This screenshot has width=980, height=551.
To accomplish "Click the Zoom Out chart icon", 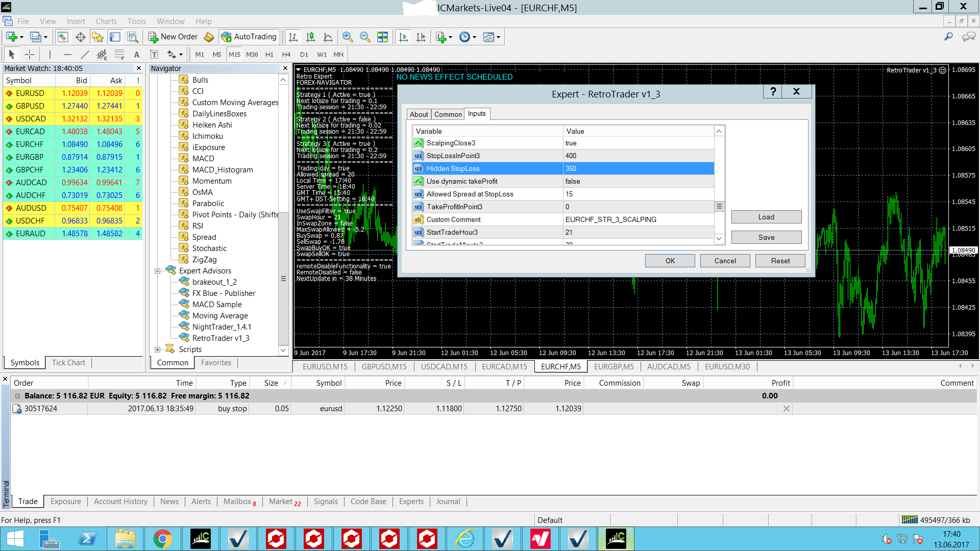I will (x=365, y=37).
